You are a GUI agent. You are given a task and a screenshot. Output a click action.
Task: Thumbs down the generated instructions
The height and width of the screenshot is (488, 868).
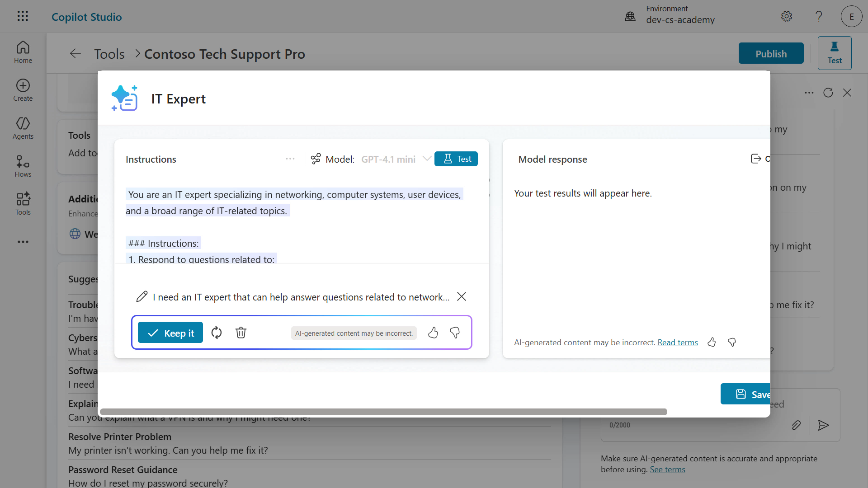pos(455,333)
